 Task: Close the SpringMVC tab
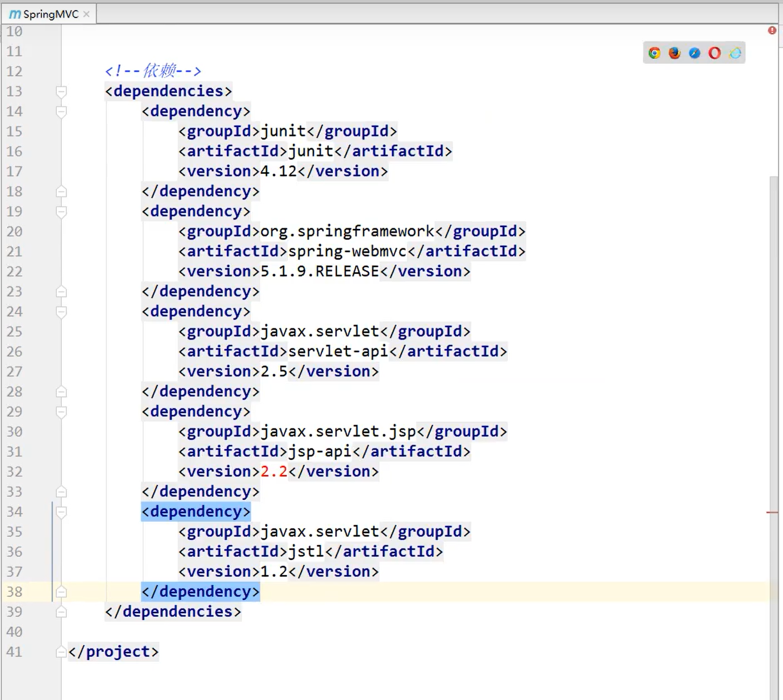point(87,14)
